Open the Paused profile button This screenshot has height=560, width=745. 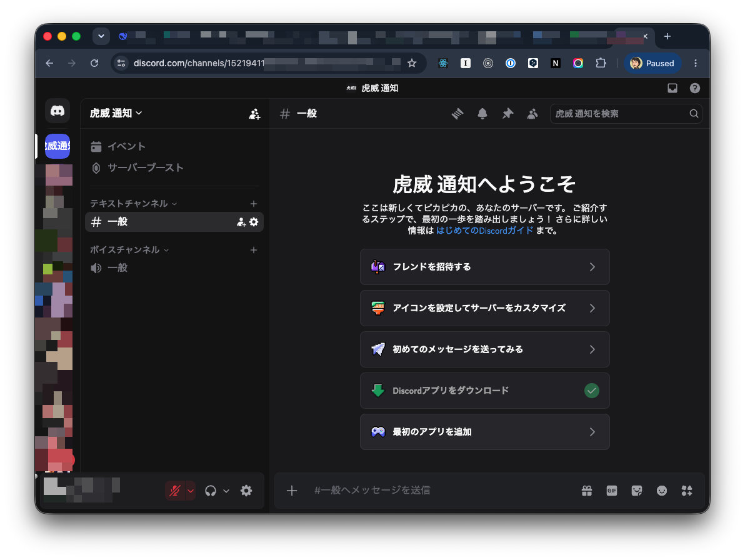point(652,63)
